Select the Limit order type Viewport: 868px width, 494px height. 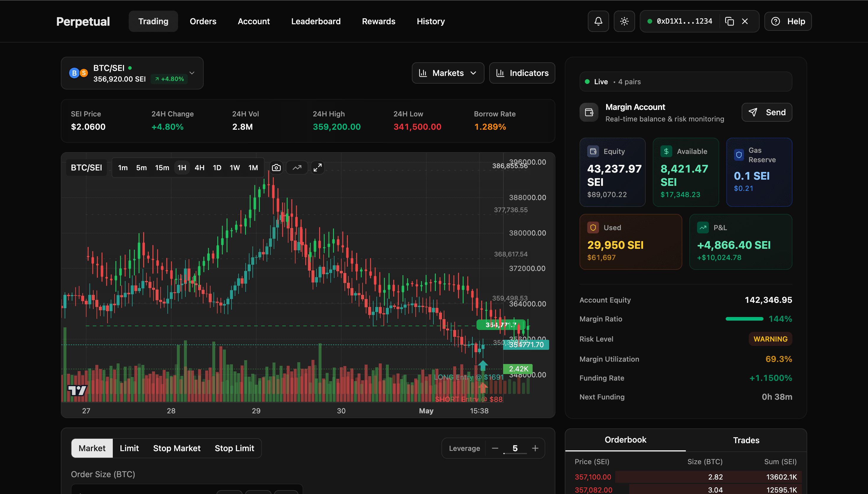point(129,448)
